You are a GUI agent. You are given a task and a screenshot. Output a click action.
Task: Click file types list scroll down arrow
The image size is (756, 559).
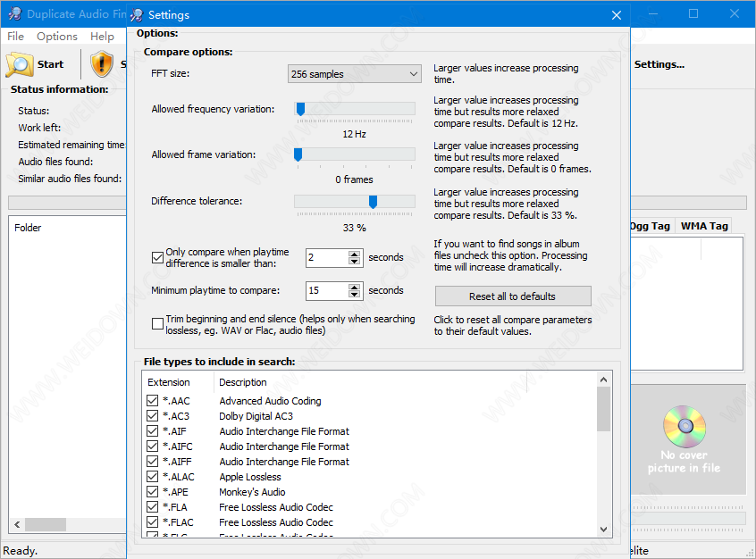click(x=604, y=530)
